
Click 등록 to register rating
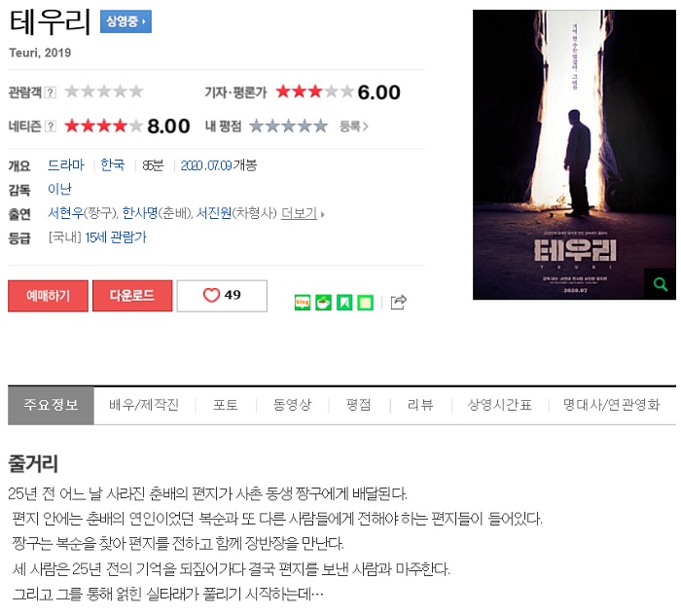click(x=353, y=127)
